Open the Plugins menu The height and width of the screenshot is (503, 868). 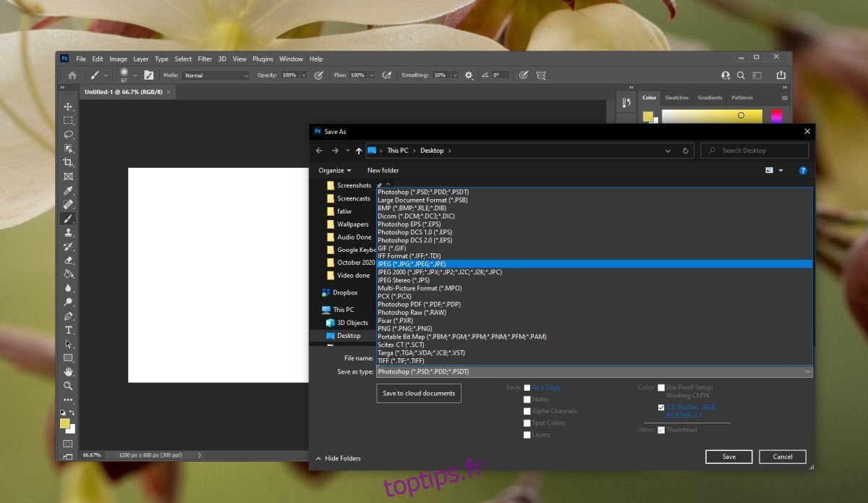click(x=263, y=59)
